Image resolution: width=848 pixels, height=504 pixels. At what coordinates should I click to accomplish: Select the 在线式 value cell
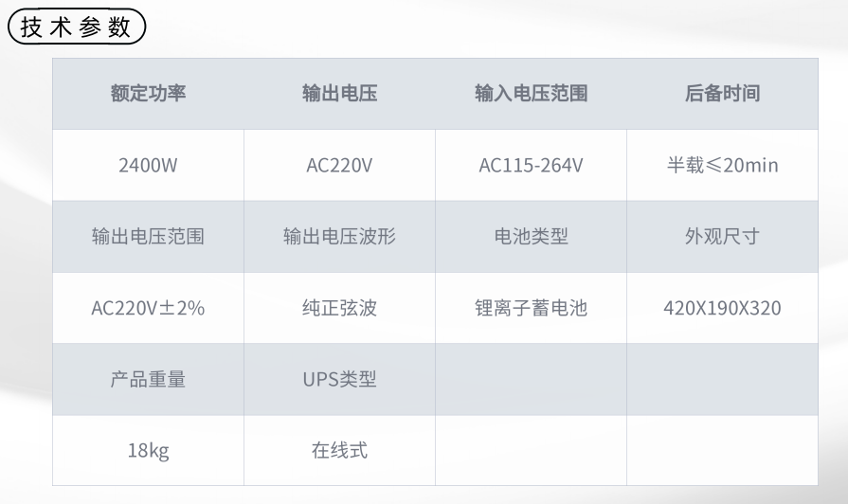339,450
